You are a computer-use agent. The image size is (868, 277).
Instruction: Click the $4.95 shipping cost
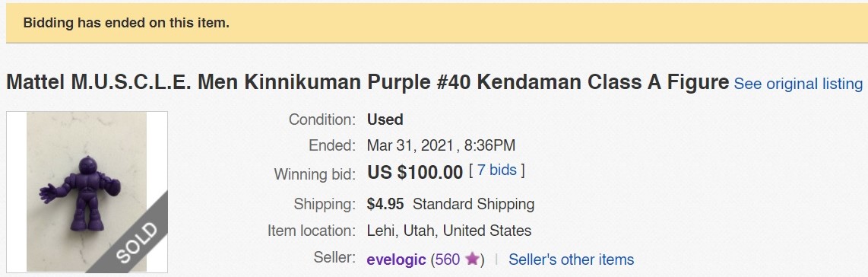pos(385,204)
